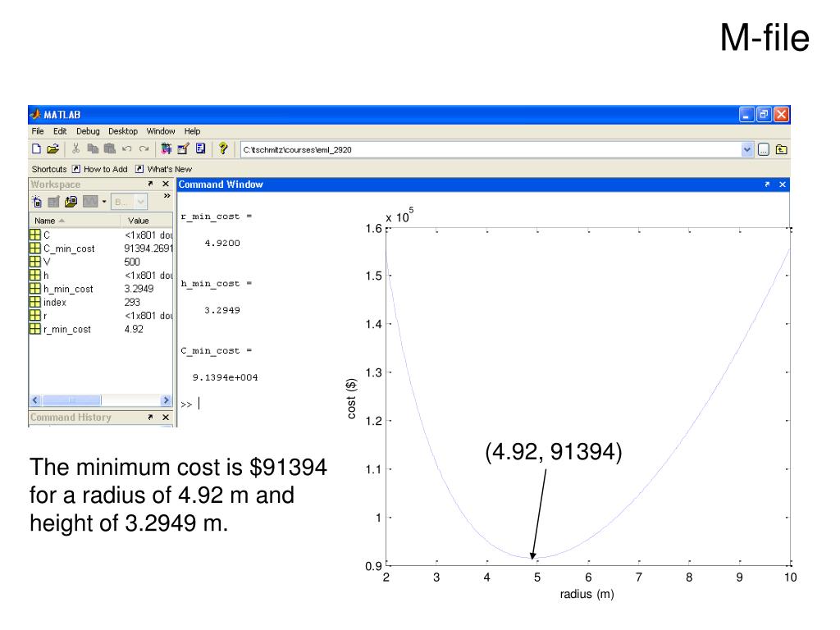Create a new variable in the Workspace toolbar
Viewport: 840px width, 630px height.
click(x=37, y=202)
